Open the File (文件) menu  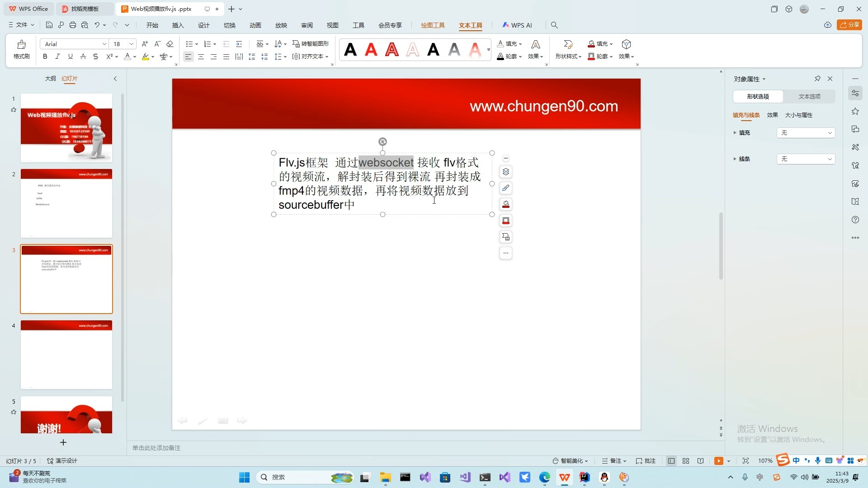click(x=21, y=25)
